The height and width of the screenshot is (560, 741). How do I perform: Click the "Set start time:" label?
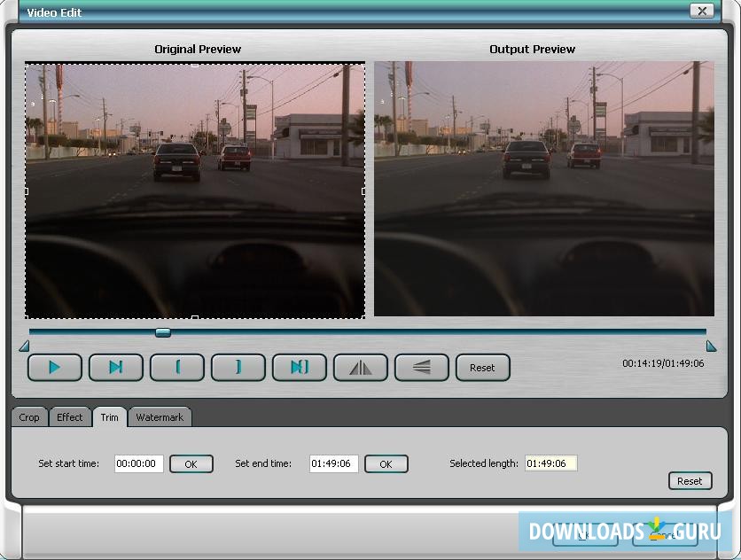[69, 463]
